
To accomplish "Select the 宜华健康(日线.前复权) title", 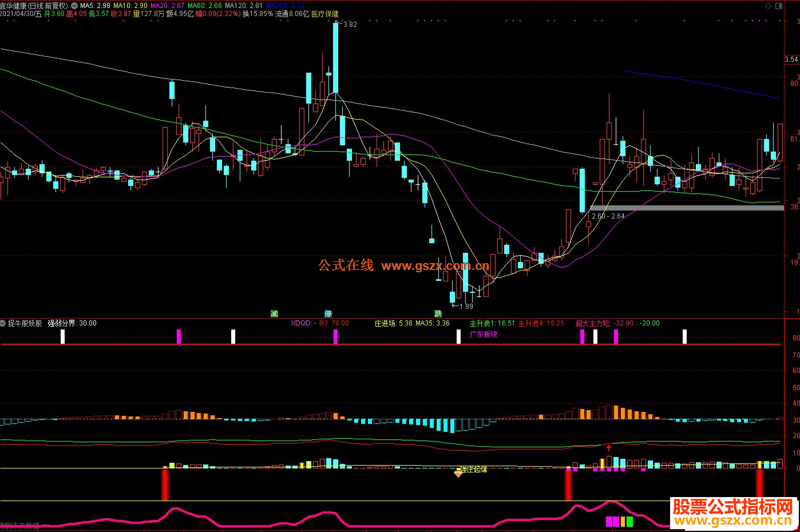I will click(34, 6).
